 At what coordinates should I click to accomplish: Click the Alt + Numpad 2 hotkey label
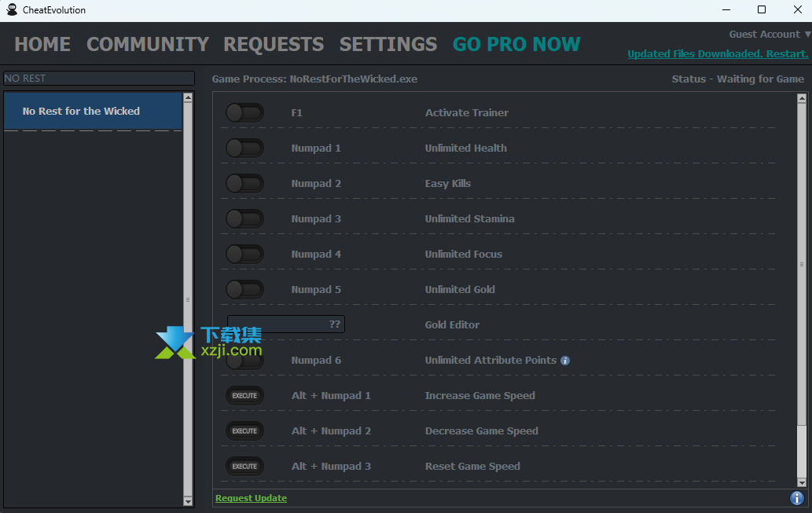point(331,431)
